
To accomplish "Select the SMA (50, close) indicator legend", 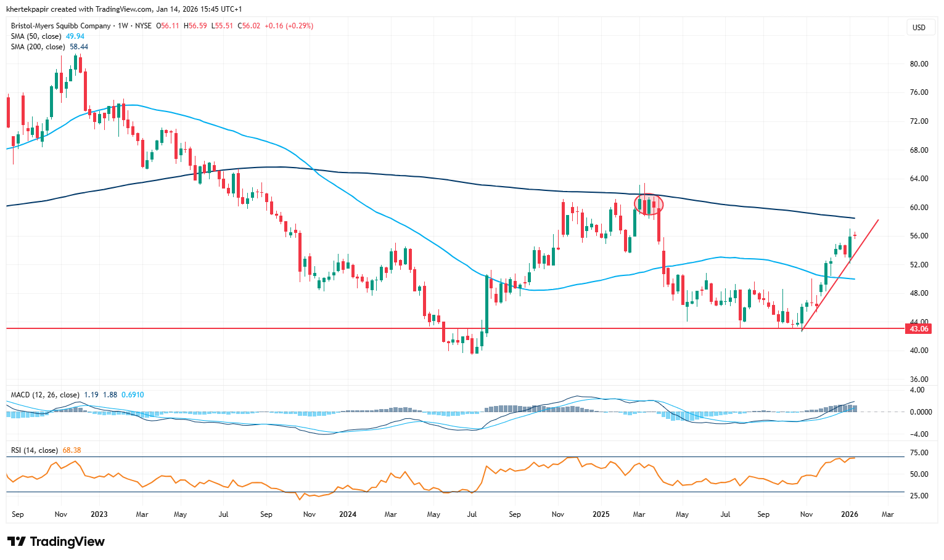I will (36, 36).
